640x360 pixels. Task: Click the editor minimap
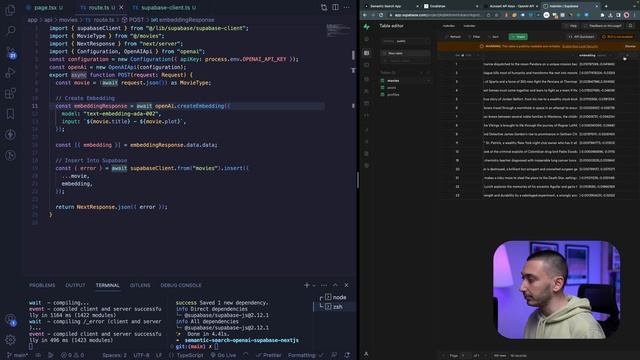pyautogui.click(x=338, y=31)
